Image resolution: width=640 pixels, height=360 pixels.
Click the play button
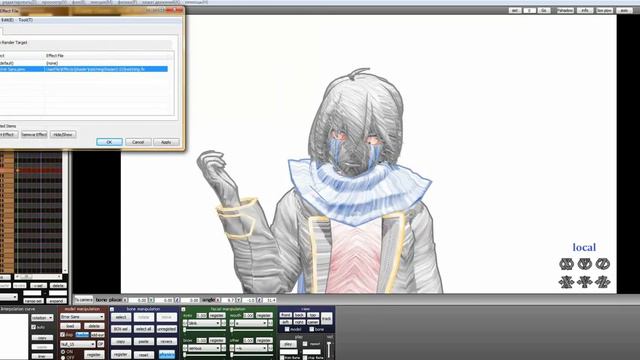[288, 344]
